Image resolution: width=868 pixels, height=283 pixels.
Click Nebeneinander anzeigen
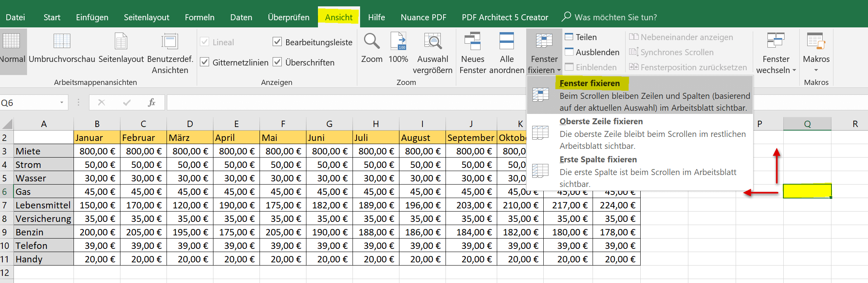coord(681,37)
